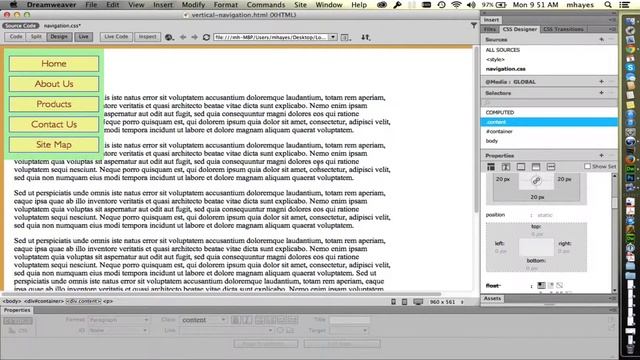Viewport: 640px width, 360px height.
Task: Switch to the CSS Transitions tab
Action: coord(563,29)
